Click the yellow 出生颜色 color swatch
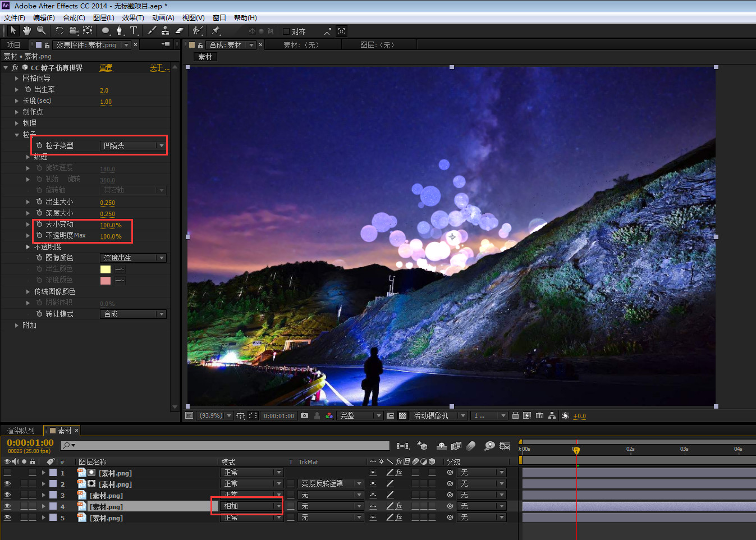The image size is (756, 540). [x=106, y=269]
